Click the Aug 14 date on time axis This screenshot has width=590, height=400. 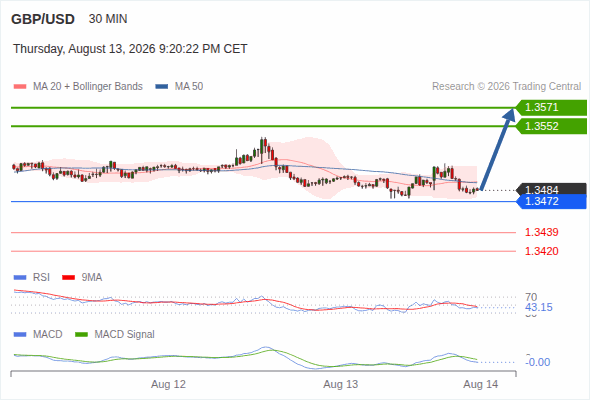(481, 384)
